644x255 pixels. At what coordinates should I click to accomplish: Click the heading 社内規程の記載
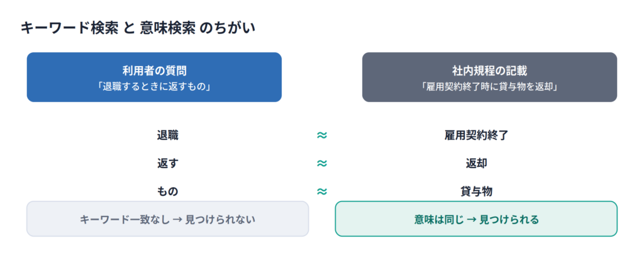(489, 71)
